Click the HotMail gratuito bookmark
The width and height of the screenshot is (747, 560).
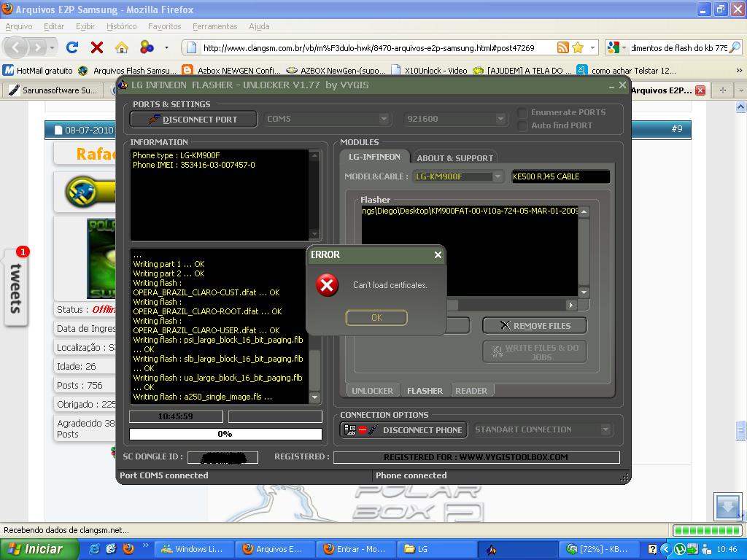[38, 71]
